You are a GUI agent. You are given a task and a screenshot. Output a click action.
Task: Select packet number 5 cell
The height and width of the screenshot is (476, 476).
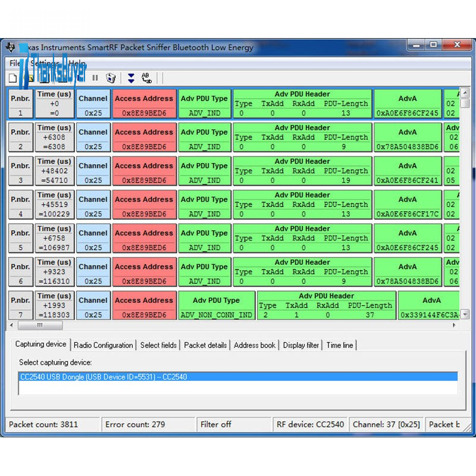(x=20, y=238)
